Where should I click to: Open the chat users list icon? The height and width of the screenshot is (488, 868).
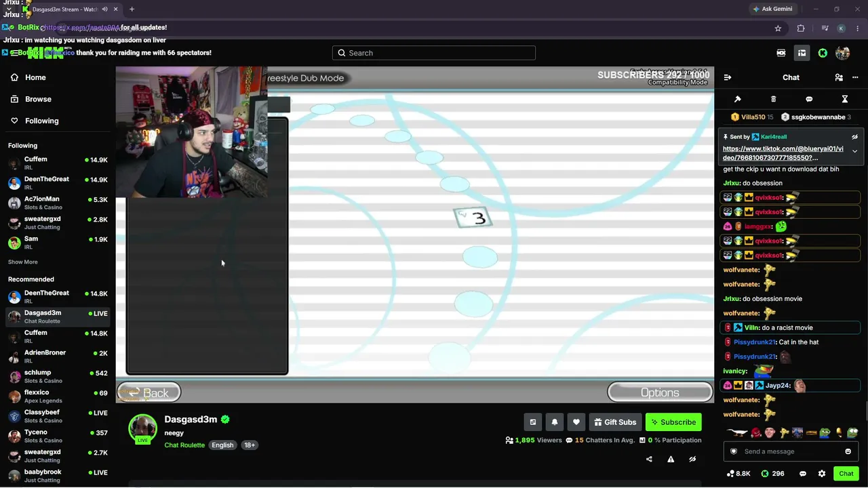[839, 77]
